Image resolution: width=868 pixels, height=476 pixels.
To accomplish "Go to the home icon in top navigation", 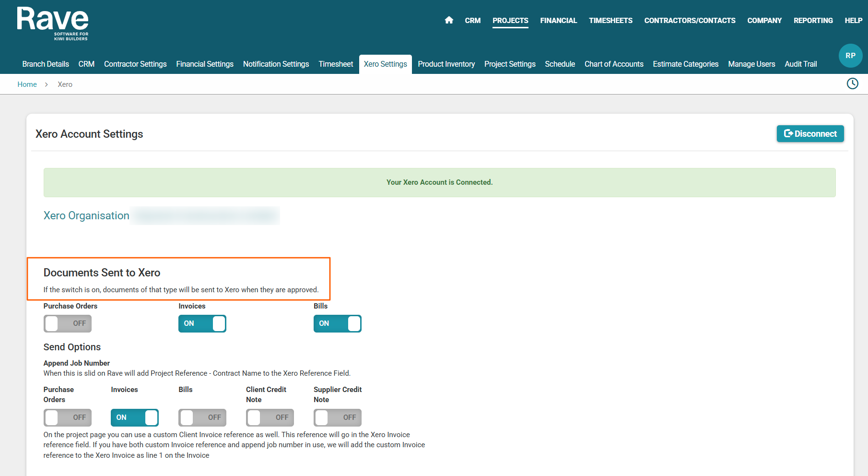I will coord(449,20).
